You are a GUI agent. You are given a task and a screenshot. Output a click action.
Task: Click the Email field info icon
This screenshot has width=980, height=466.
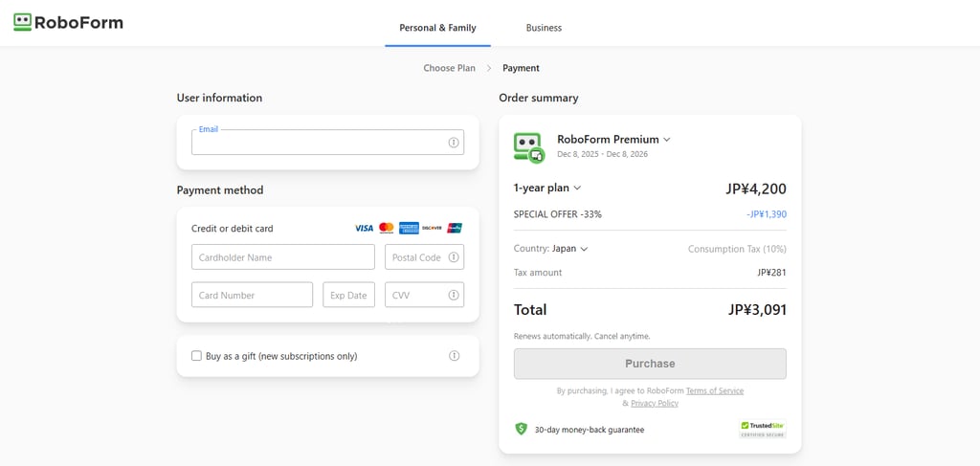point(454,143)
